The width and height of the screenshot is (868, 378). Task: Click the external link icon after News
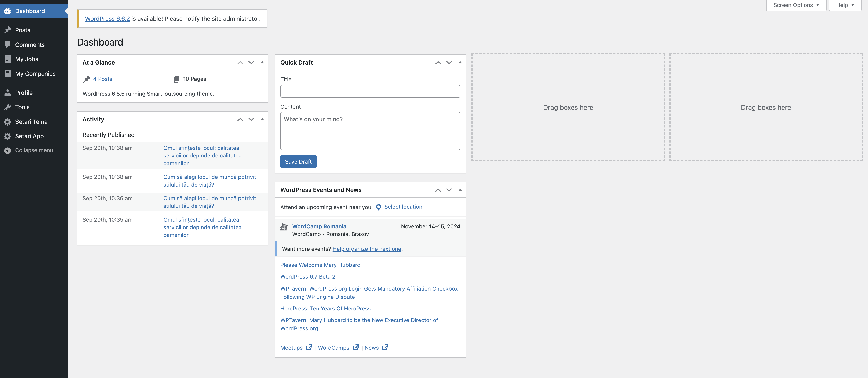point(385,347)
